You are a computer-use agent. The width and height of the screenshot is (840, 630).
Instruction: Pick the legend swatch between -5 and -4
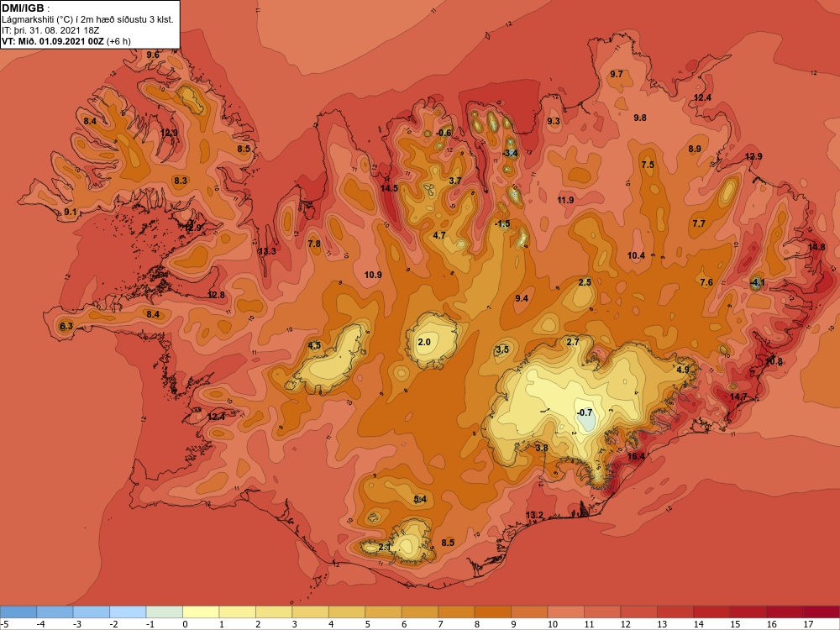coord(18,612)
